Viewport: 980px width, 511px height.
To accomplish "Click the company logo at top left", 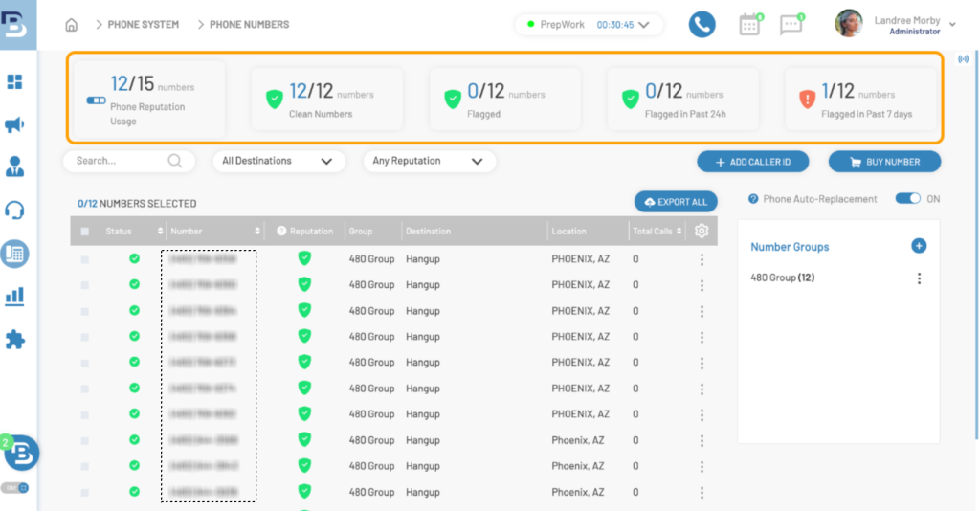I will 15,25.
